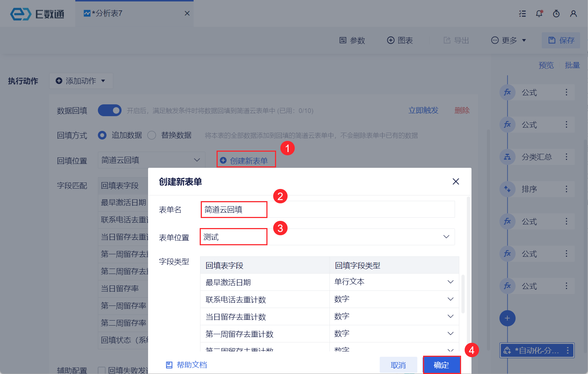Open the notifications bell
Screen dimensions: 588x374
tap(539, 14)
